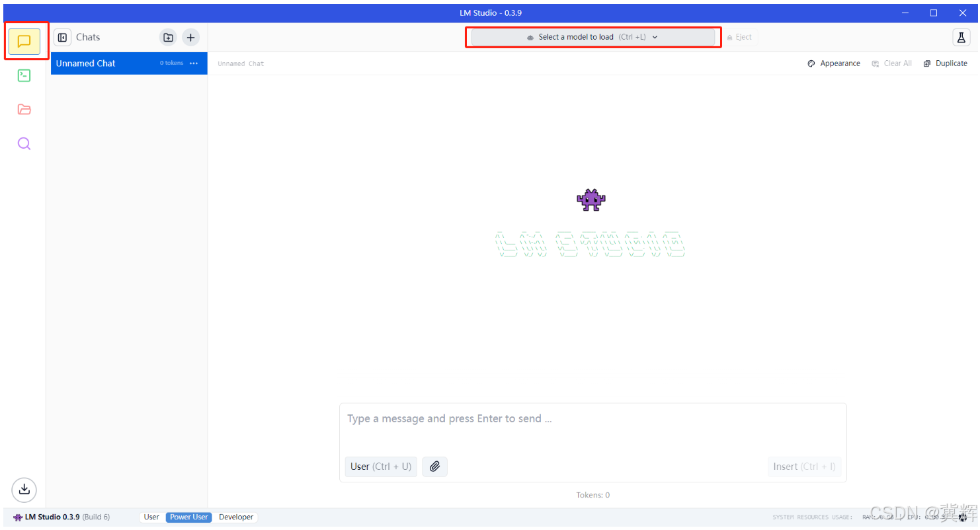This screenshot has height=530, width=980.
Task: Attach a file with the paperclip
Action: point(435,467)
